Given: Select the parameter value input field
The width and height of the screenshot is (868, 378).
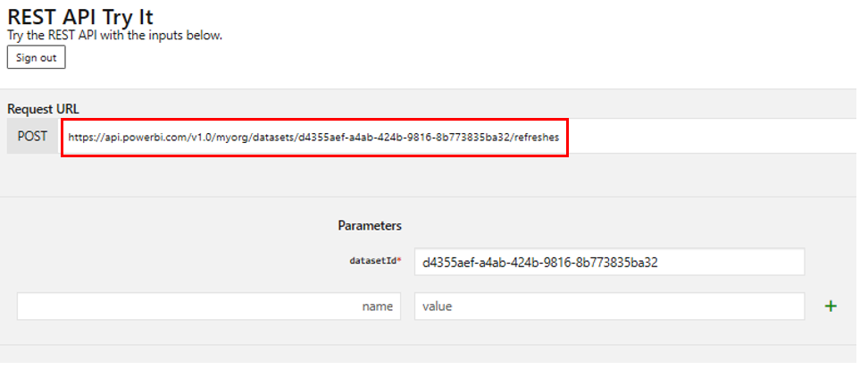Looking at the screenshot, I should coord(609,307).
